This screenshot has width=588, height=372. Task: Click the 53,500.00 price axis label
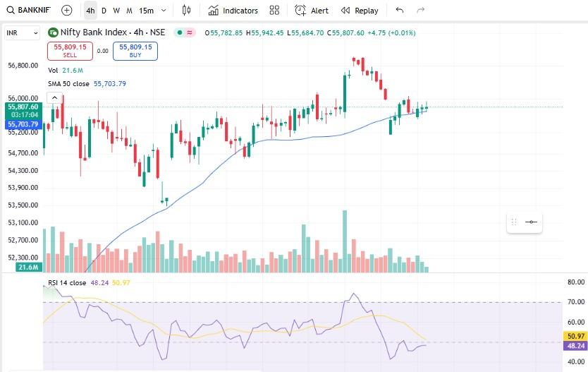[x=23, y=205]
